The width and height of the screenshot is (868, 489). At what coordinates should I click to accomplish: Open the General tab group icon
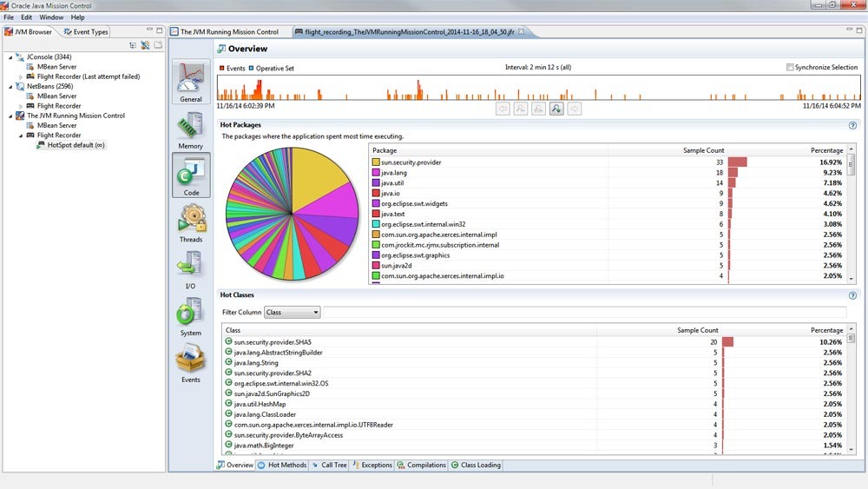click(191, 82)
